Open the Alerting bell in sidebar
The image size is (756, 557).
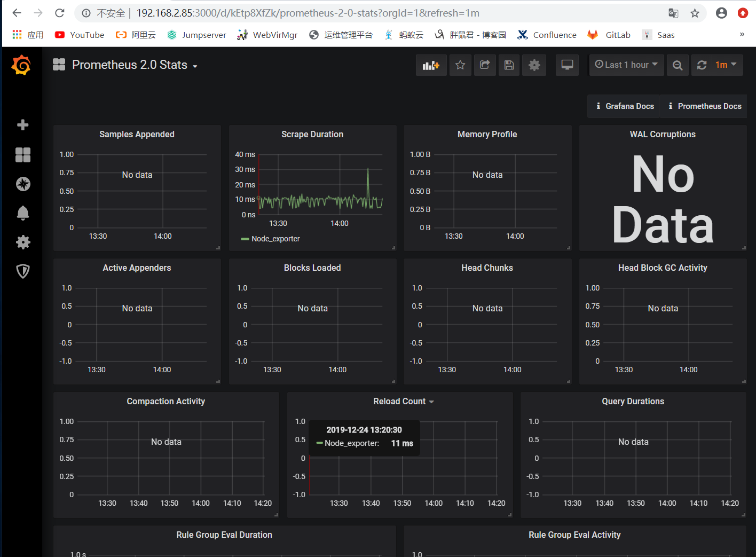click(x=23, y=213)
